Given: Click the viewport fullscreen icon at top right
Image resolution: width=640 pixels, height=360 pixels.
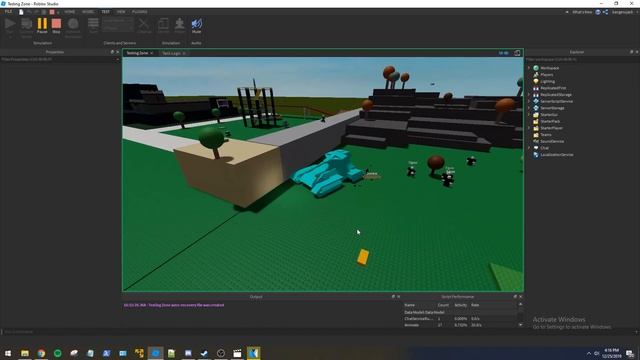Looking at the screenshot, I should pyautogui.click(x=517, y=53).
